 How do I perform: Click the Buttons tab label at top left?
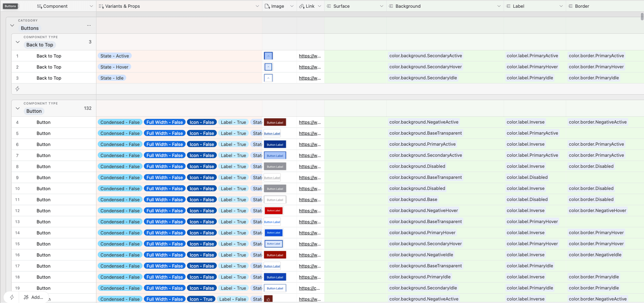(x=10, y=6)
